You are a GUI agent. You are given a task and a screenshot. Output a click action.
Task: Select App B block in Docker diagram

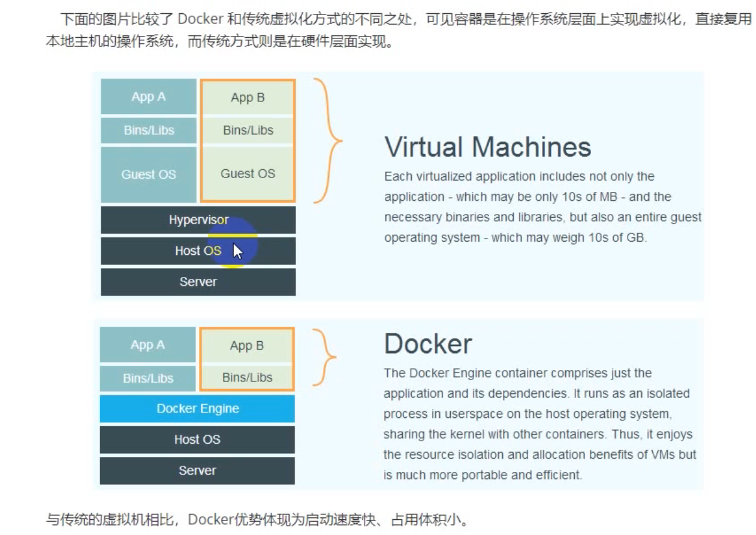click(x=247, y=346)
